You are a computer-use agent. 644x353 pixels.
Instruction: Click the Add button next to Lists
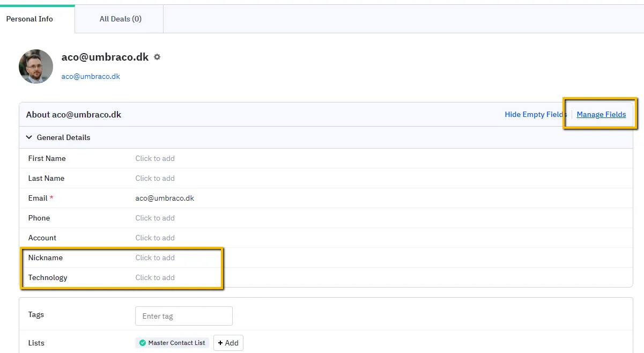228,343
